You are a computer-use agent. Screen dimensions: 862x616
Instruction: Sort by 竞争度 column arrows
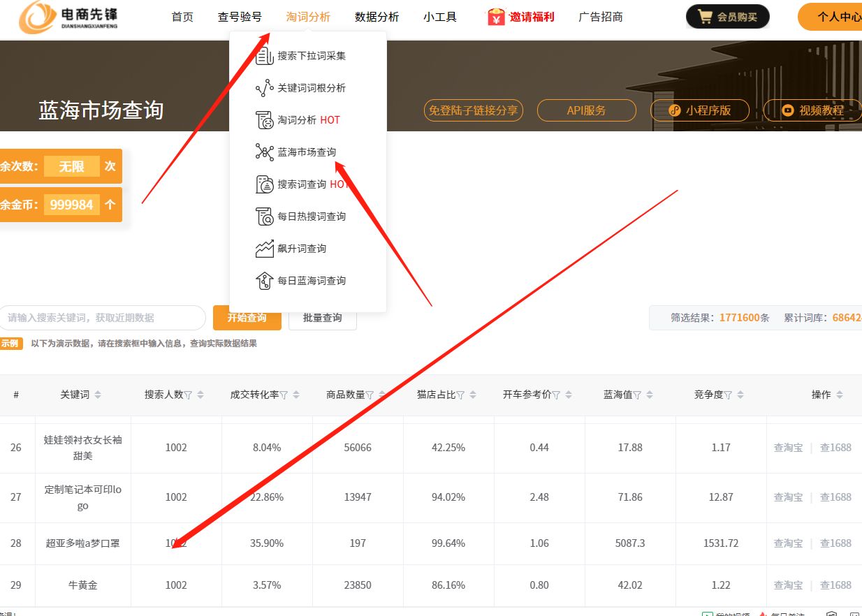coord(740,395)
